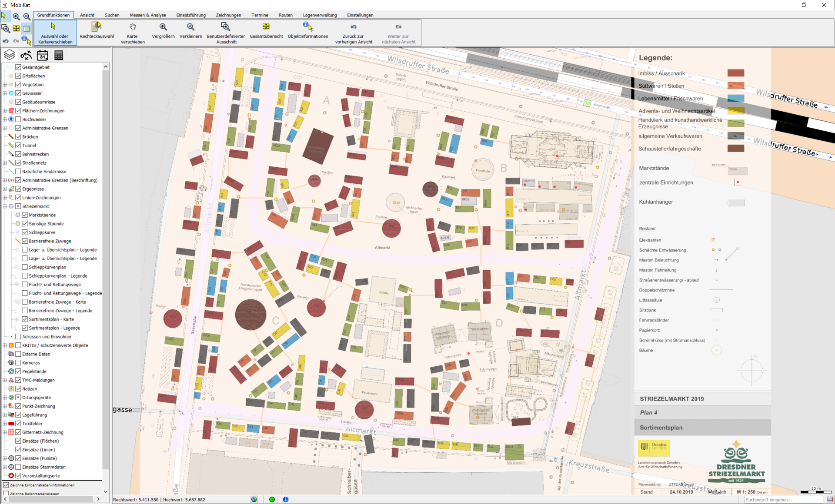Uncheck the Marktstaende layer
Image resolution: width=835 pixels, height=504 pixels.
tap(25, 215)
